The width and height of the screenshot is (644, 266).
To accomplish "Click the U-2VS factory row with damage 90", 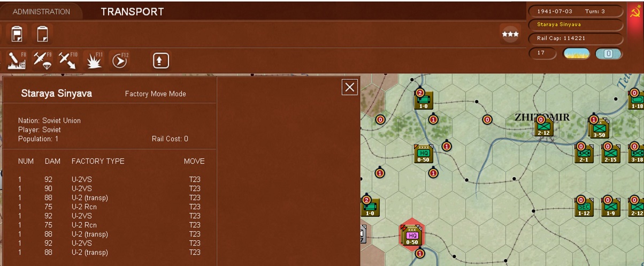I will pos(109,188).
